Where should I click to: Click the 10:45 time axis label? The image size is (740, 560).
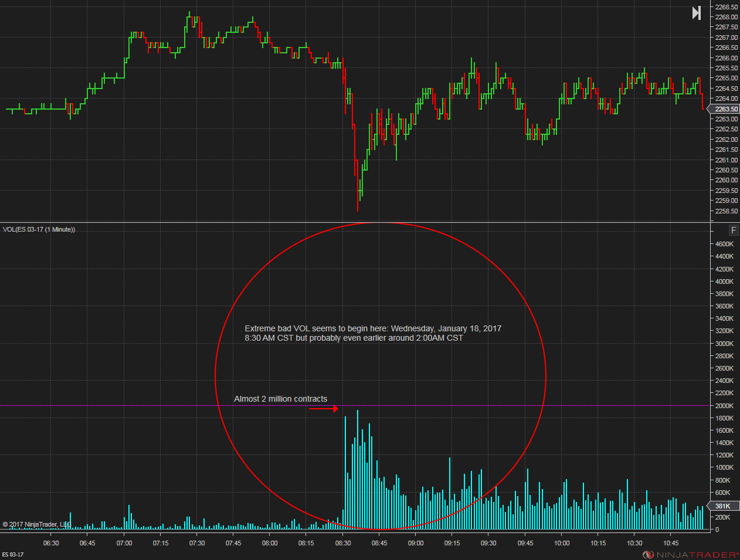(x=671, y=543)
